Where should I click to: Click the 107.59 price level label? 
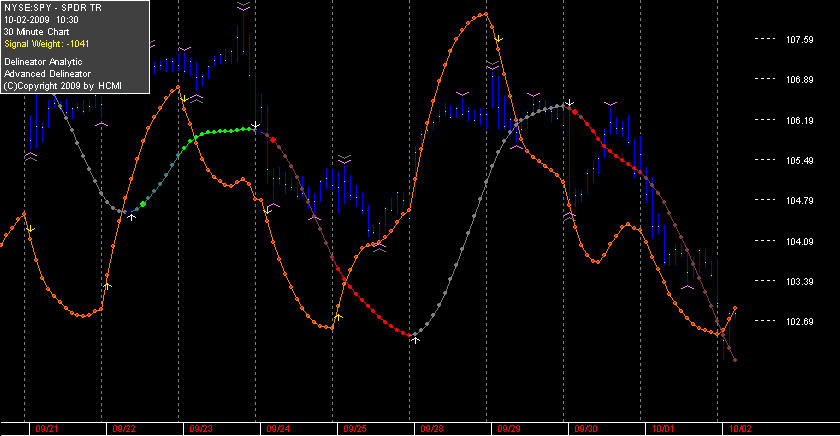pyautogui.click(x=799, y=40)
